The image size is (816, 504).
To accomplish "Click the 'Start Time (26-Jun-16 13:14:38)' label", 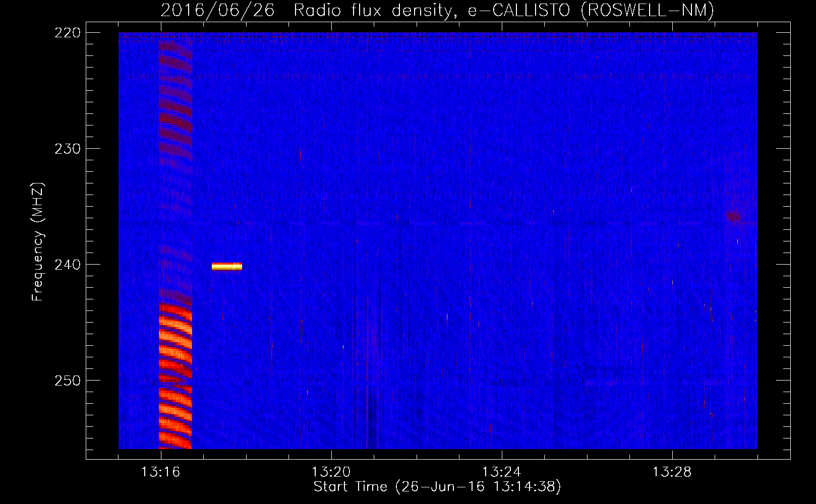I will point(437,487).
